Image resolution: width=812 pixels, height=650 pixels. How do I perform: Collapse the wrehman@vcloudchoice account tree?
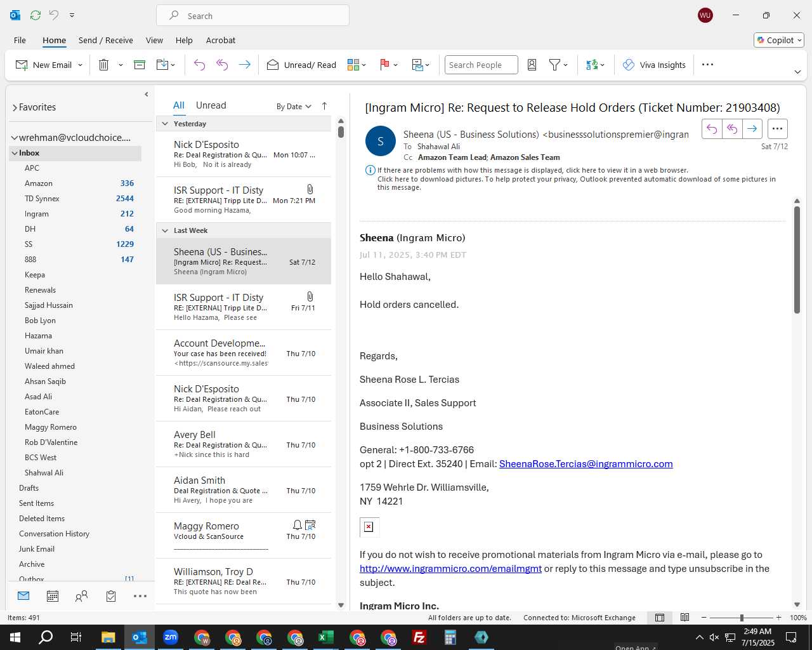[x=14, y=138]
